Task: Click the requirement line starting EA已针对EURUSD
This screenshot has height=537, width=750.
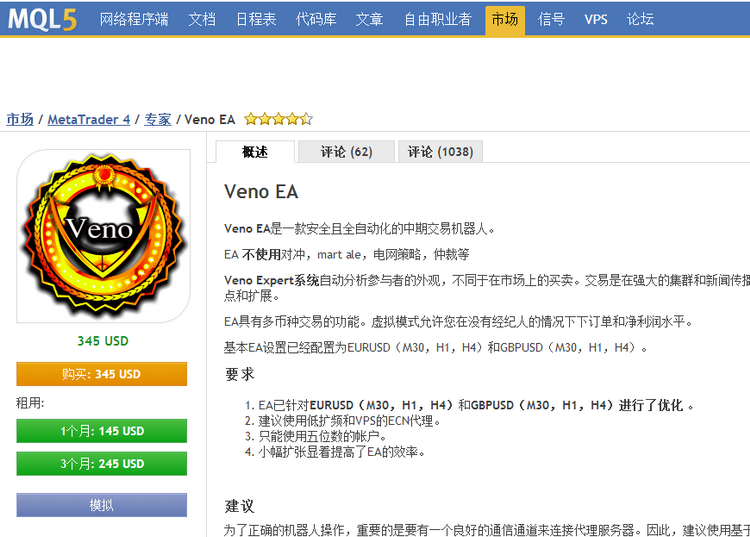Action: pyautogui.click(x=476, y=405)
